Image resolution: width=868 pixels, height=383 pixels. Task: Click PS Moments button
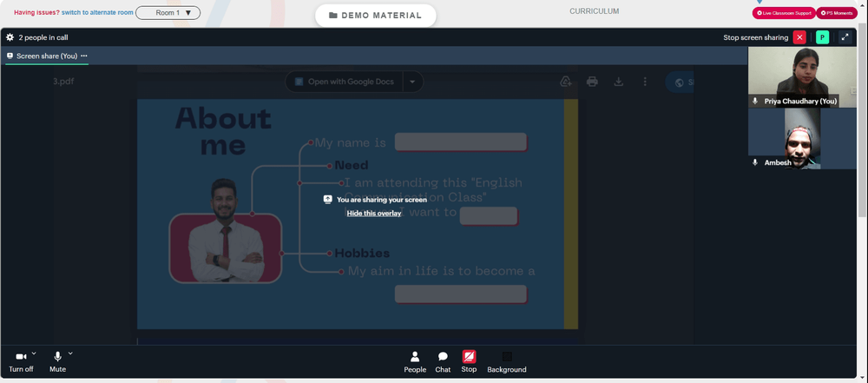[837, 13]
